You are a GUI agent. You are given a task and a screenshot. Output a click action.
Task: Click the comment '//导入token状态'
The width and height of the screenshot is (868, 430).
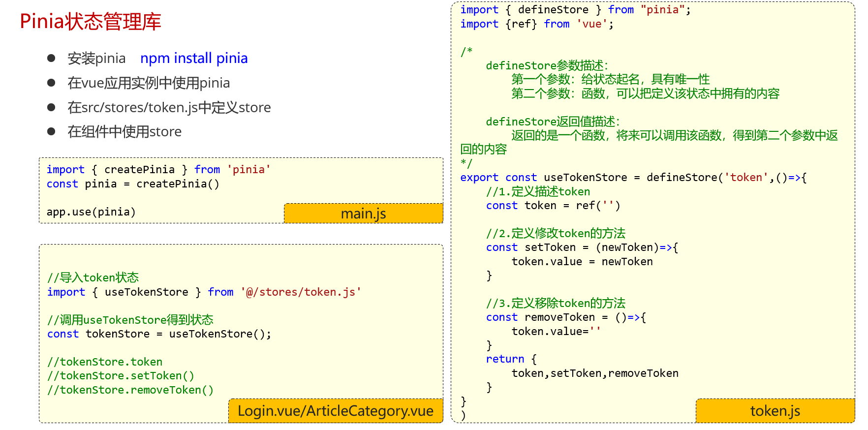pyautogui.click(x=93, y=278)
